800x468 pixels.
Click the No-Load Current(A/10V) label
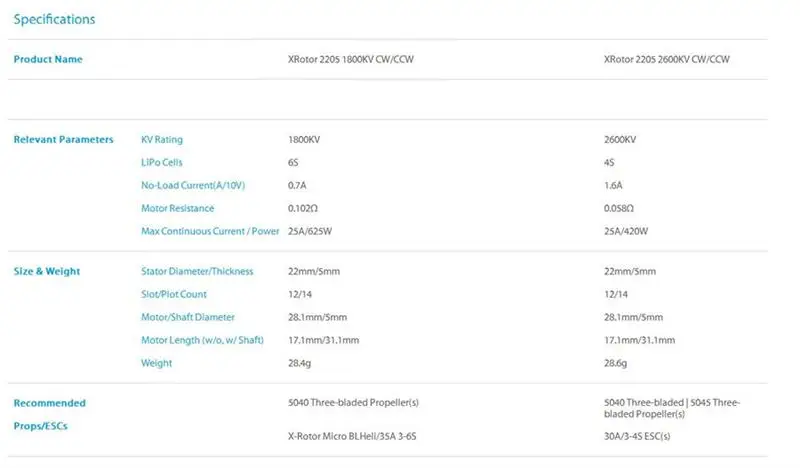(193, 185)
